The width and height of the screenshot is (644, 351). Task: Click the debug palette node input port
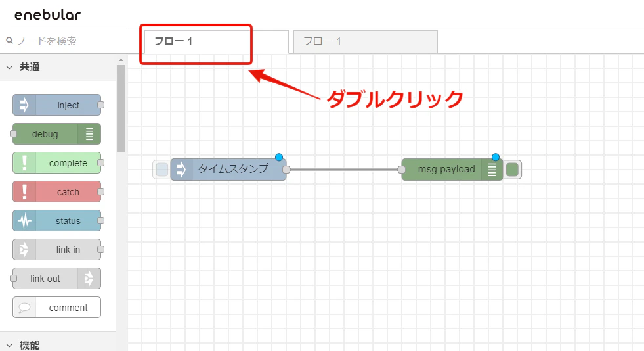tap(13, 133)
